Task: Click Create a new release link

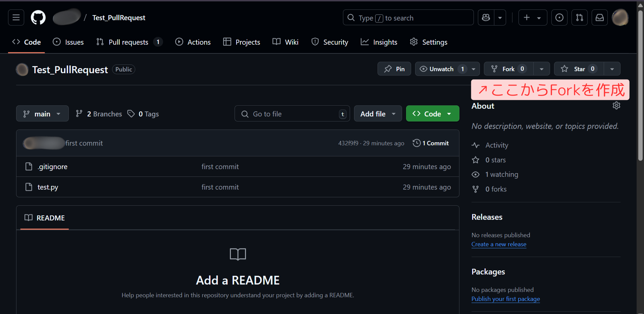Action: tap(499, 244)
